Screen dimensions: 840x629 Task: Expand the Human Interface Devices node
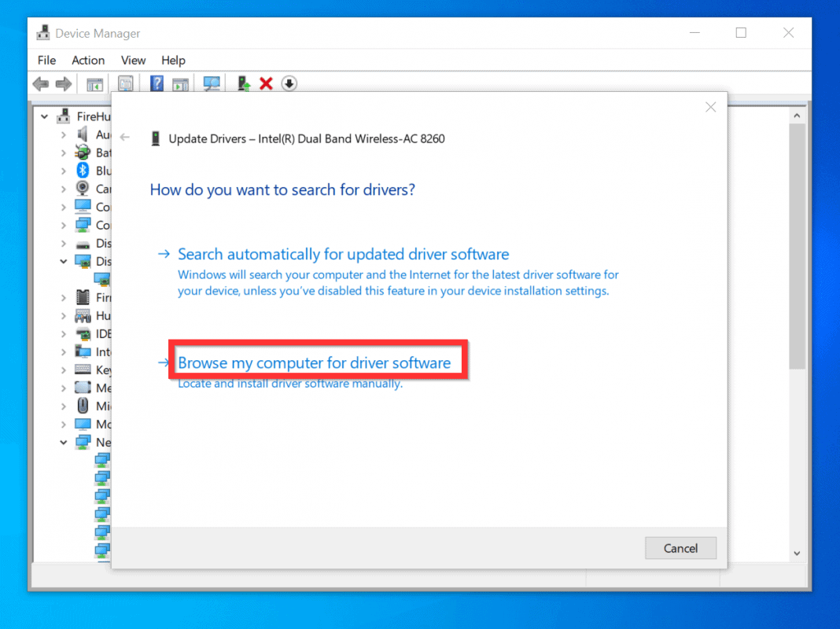[x=64, y=316]
